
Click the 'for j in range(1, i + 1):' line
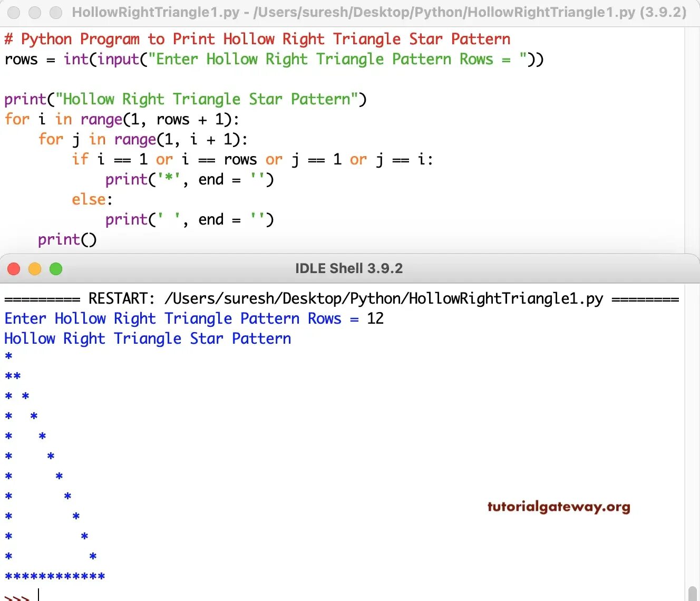click(x=143, y=139)
